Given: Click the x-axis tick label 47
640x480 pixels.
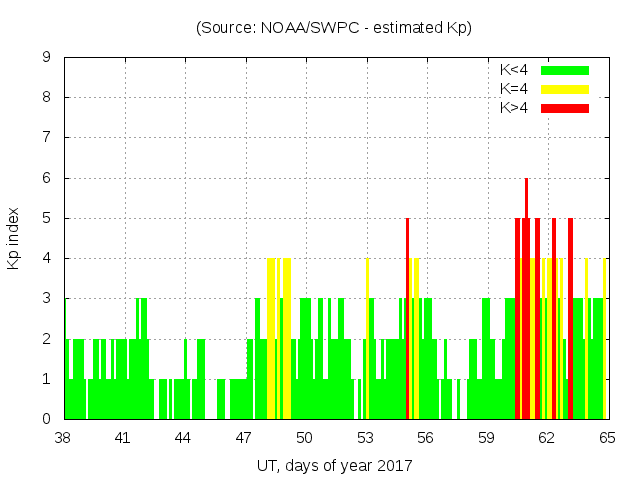Looking at the screenshot, I should (244, 438).
